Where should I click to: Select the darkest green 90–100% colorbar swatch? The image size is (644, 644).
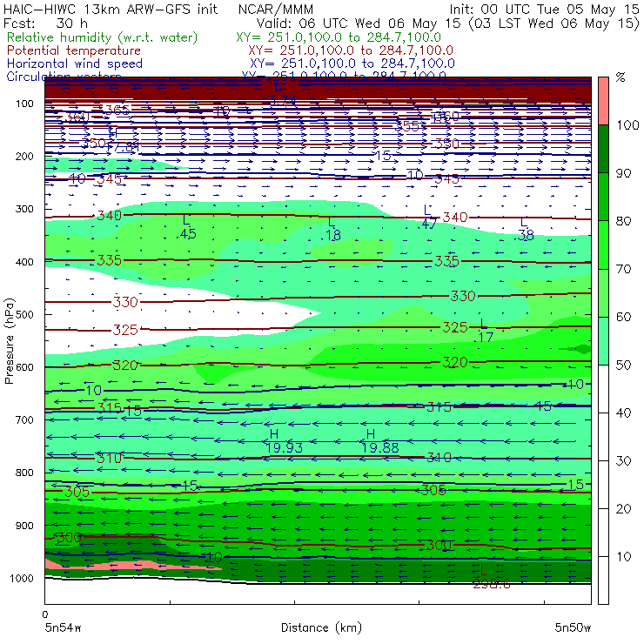coord(603,149)
